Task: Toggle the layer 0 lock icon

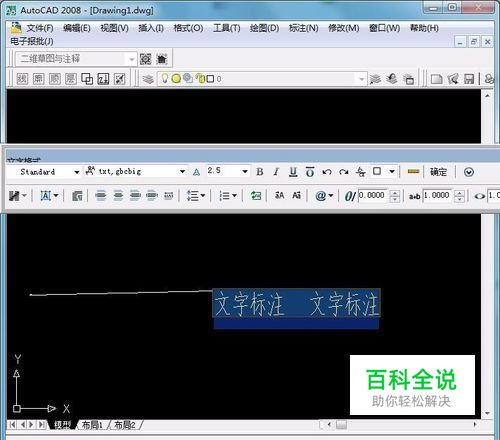Action: point(200,79)
